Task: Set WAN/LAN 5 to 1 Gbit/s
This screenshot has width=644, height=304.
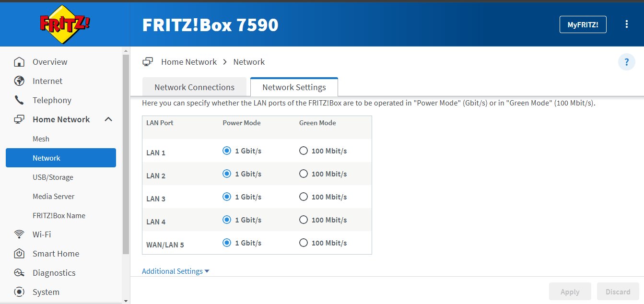Action: (x=227, y=243)
